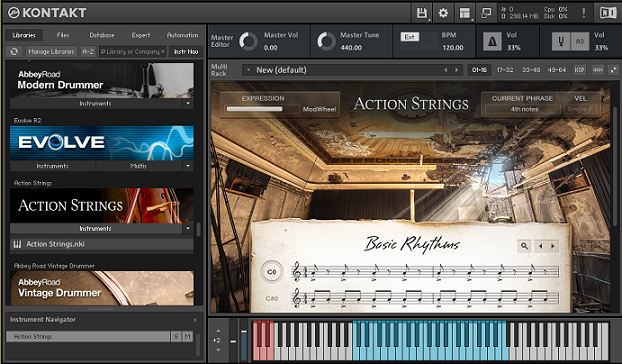Go to previous phrase set arrow

540,246
